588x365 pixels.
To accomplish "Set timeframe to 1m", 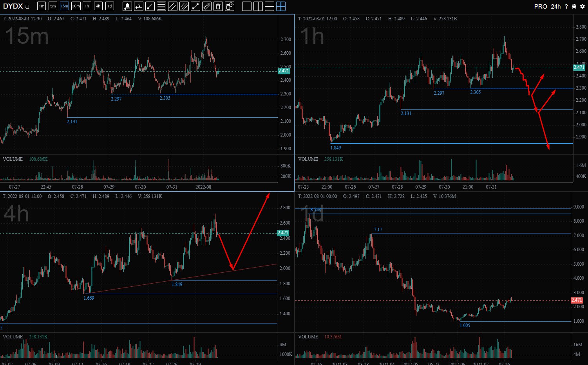I will (42, 6).
